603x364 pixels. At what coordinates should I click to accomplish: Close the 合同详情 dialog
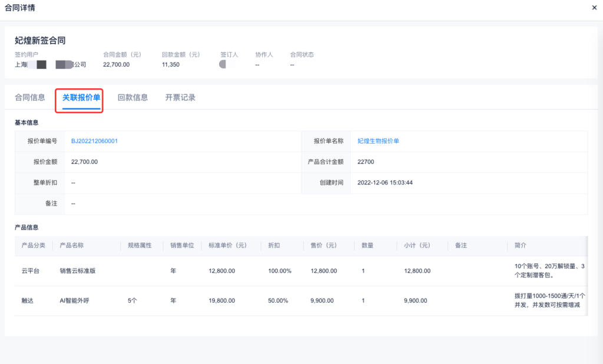click(x=594, y=7)
